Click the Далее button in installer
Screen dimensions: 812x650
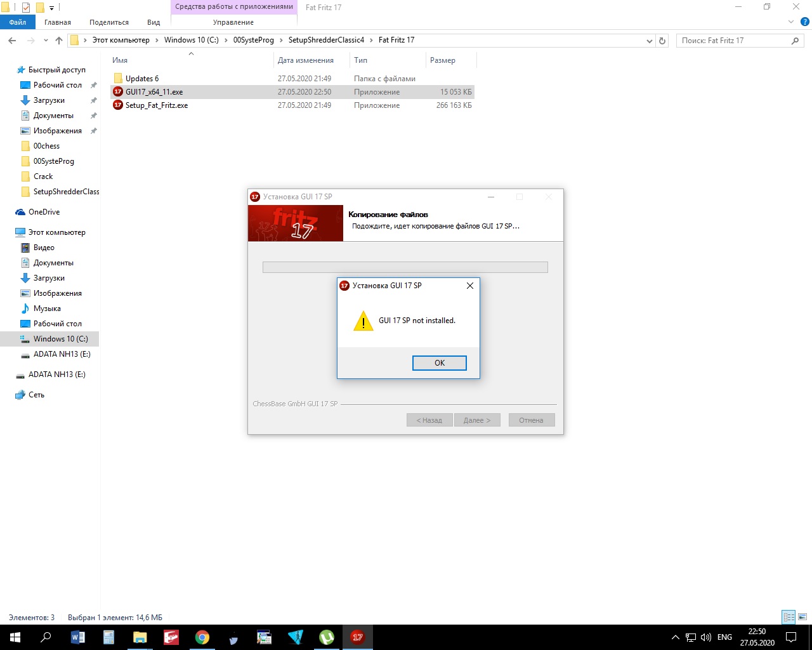(x=477, y=420)
